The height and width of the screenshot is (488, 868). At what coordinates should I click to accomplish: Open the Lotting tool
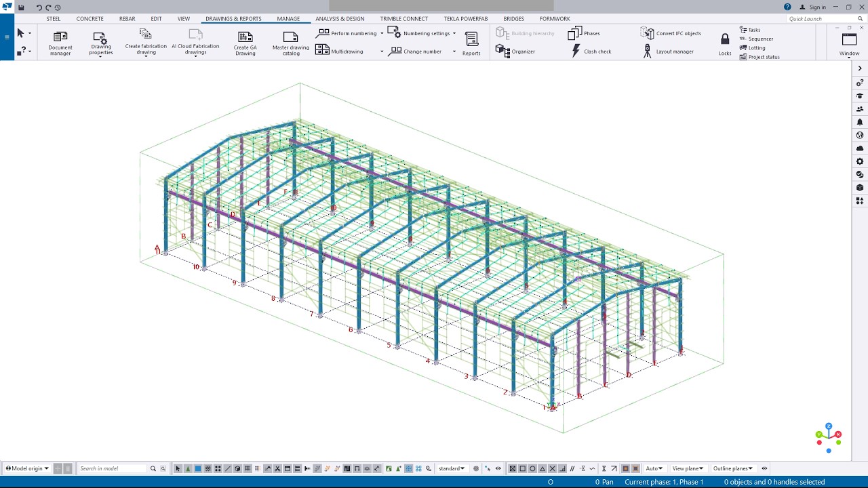click(753, 48)
